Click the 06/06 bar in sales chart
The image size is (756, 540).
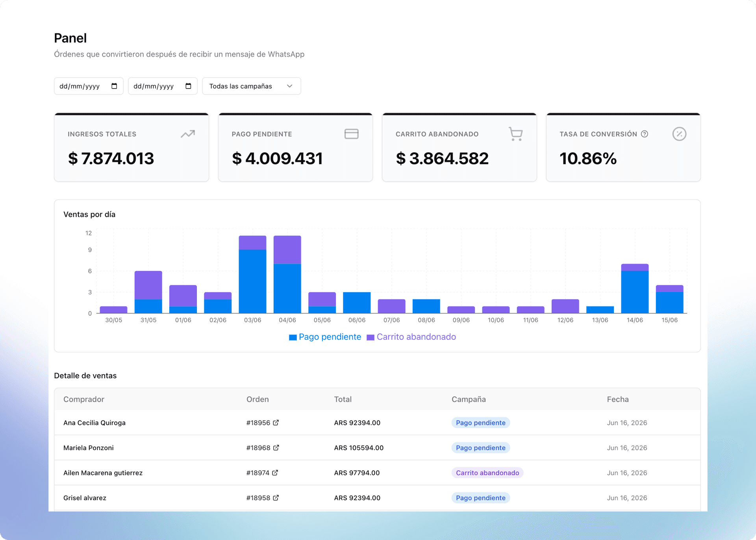pyautogui.click(x=357, y=303)
